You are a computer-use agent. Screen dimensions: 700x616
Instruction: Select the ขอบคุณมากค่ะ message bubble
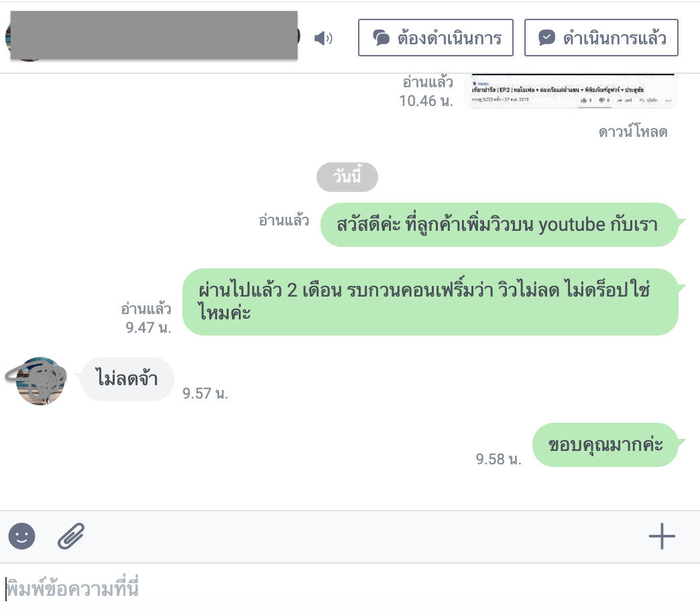605,445
